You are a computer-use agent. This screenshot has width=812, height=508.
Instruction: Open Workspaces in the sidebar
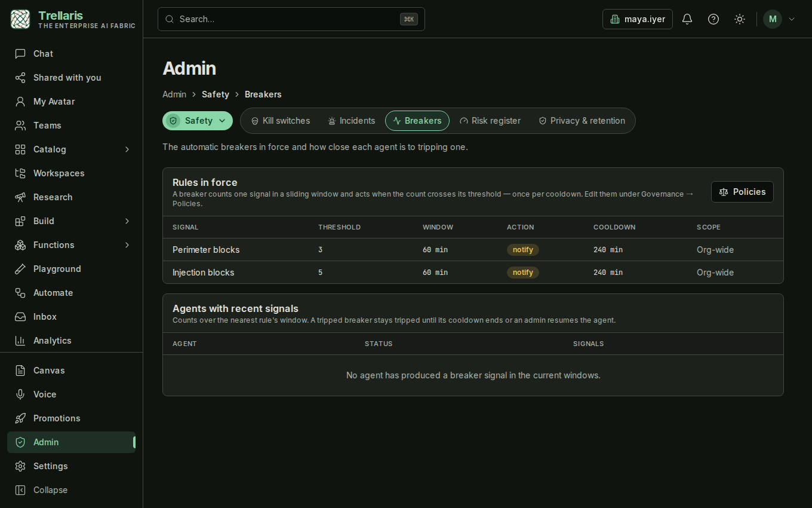pos(71,173)
